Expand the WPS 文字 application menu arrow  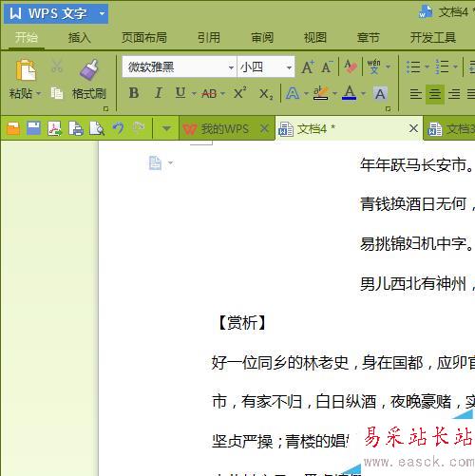(x=102, y=13)
